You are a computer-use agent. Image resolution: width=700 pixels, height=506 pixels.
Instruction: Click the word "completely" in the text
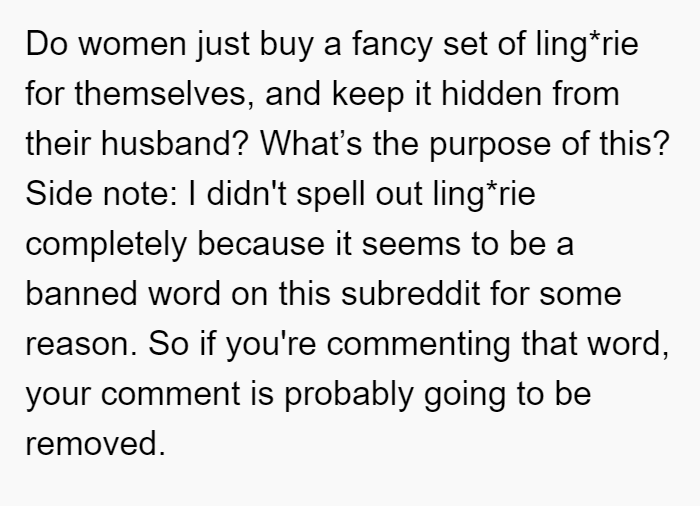pos(106,245)
